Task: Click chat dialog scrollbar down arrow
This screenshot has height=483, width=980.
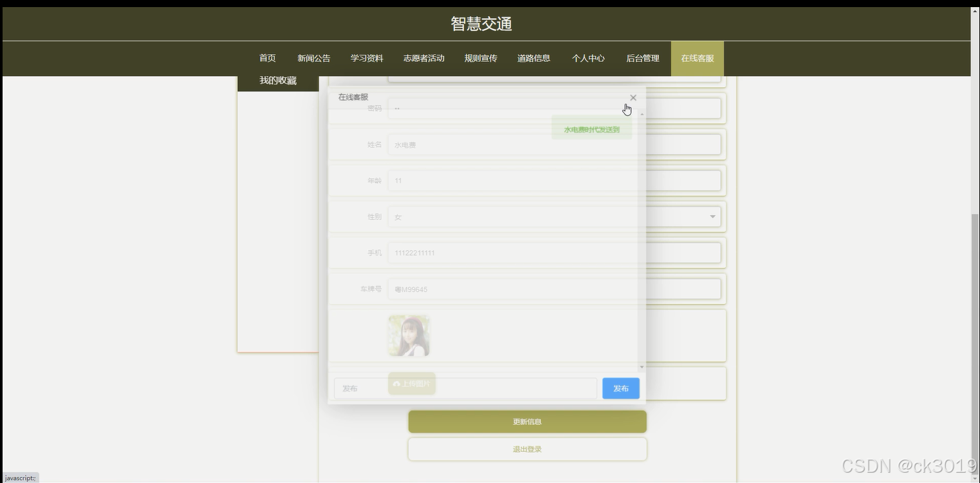Action: [x=642, y=367]
